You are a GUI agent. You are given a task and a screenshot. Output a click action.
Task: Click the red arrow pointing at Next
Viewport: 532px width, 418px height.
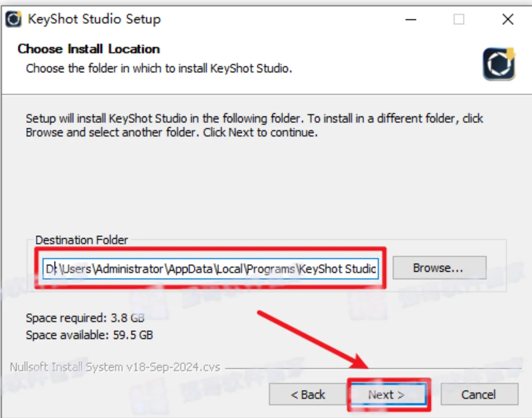pos(312,340)
